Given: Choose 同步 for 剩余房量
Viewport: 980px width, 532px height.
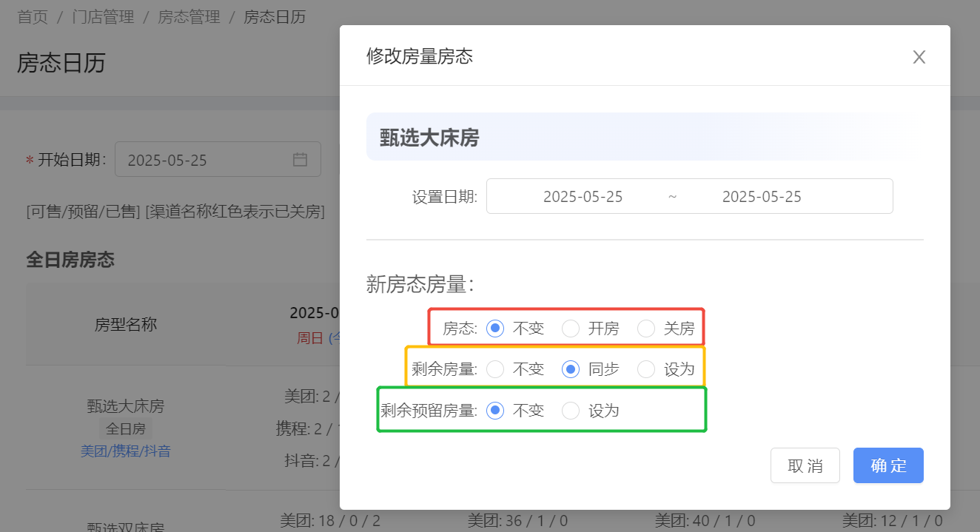Looking at the screenshot, I should tap(571, 368).
